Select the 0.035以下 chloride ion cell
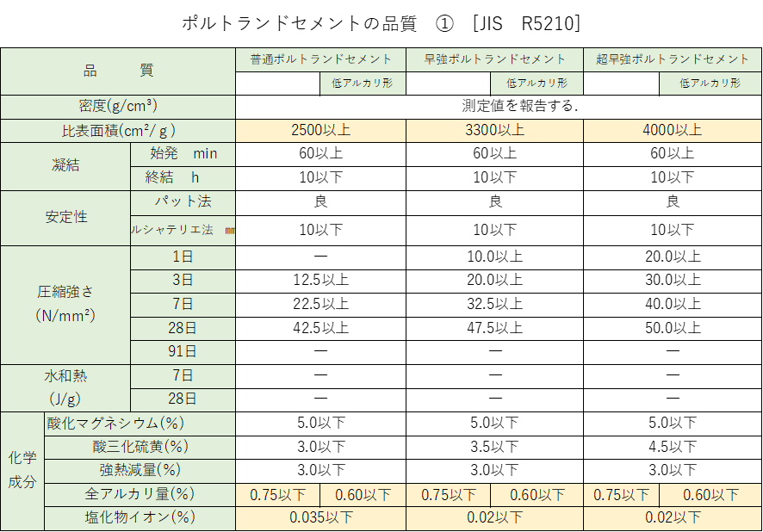The height and width of the screenshot is (532, 763). pyautogui.click(x=320, y=518)
